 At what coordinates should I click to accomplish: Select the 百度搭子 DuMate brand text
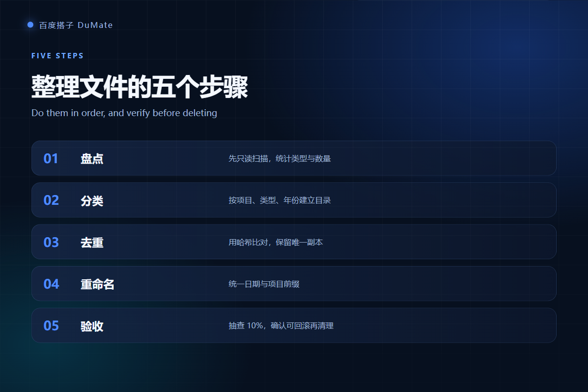click(76, 25)
